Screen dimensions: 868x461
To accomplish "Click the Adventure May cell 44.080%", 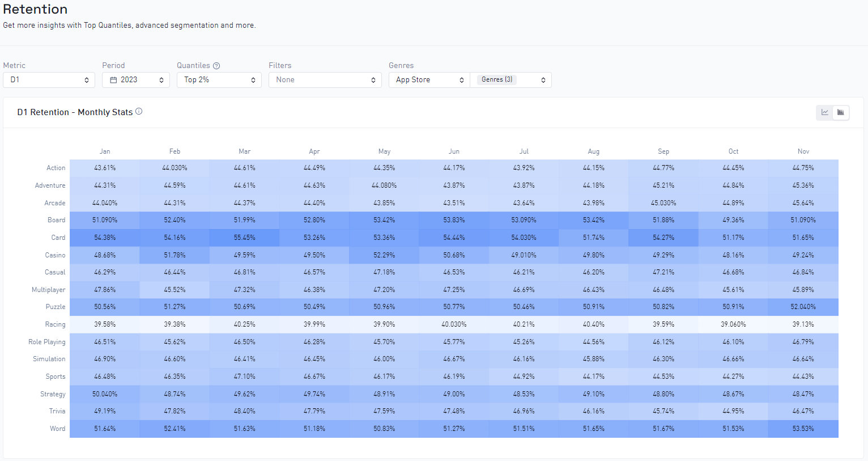I will coord(384,185).
